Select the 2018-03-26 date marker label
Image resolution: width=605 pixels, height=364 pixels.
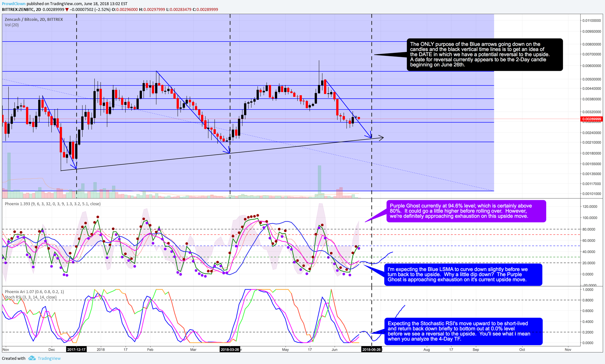230,349
